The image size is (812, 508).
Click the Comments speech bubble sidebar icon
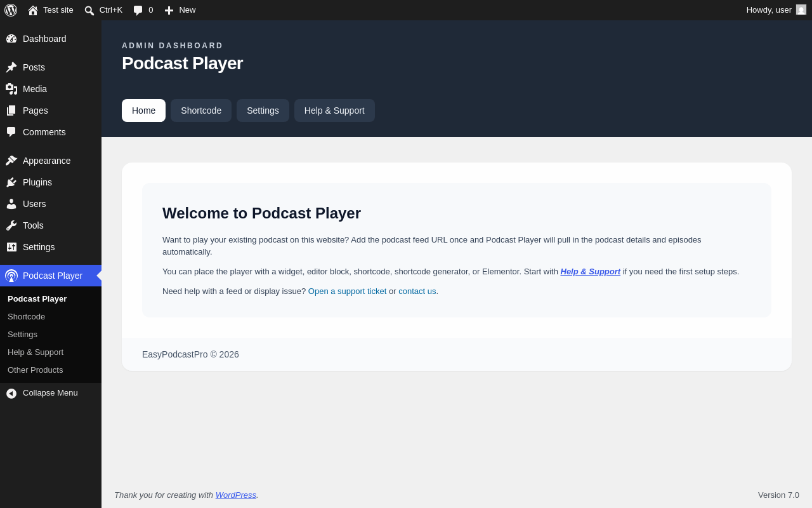coord(11,132)
